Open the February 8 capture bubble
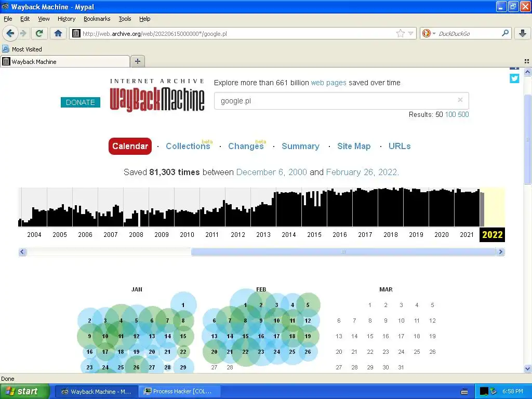The height and width of the screenshot is (399, 532). click(245, 321)
